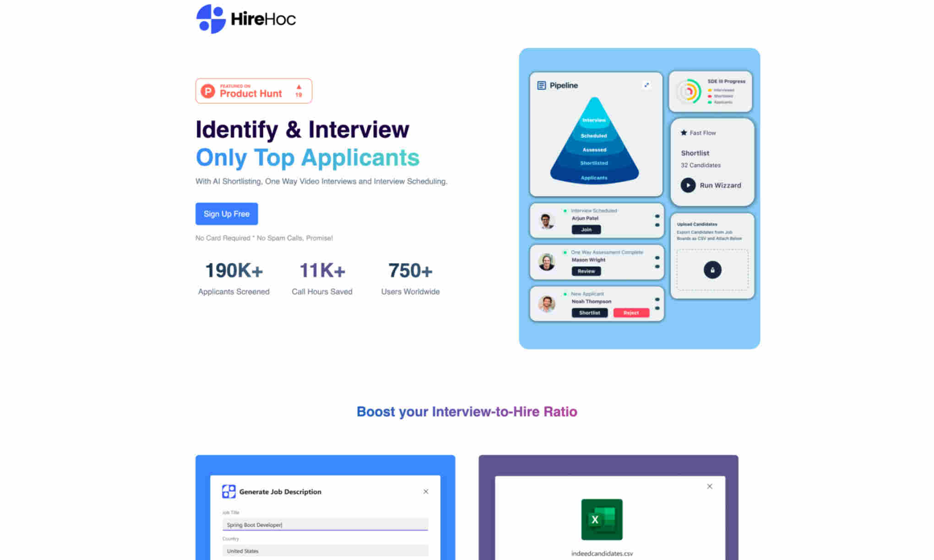Click the Sign Up Free button

[x=226, y=213]
